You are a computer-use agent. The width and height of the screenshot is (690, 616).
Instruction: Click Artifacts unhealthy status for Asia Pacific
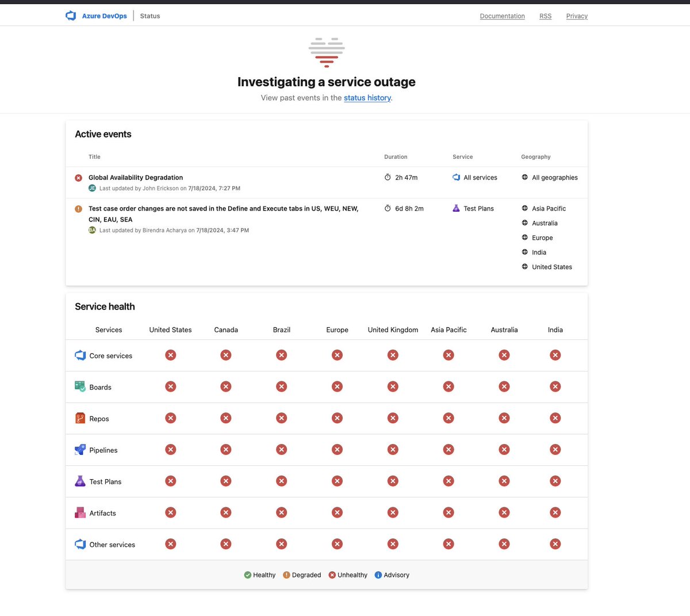[448, 512]
